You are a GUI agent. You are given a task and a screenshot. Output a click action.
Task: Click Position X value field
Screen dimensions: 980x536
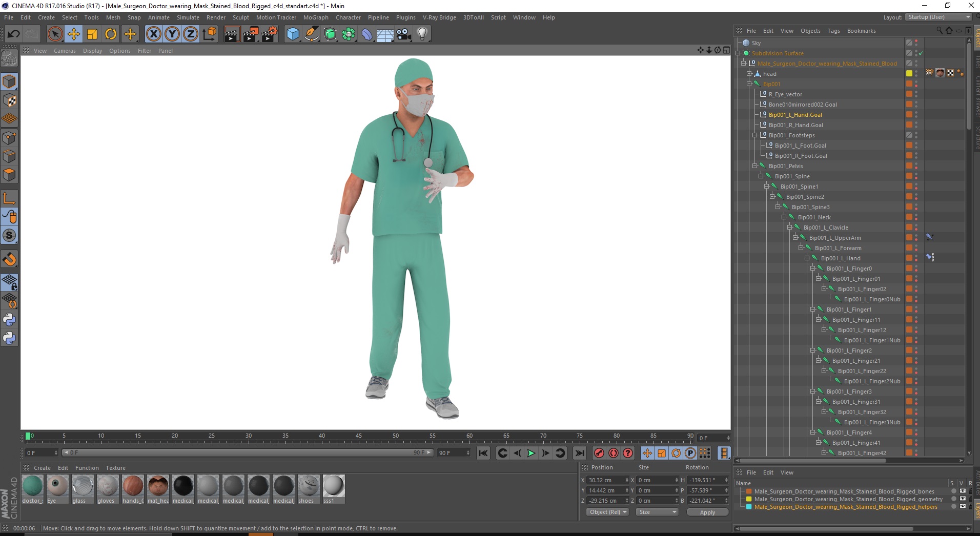click(607, 480)
